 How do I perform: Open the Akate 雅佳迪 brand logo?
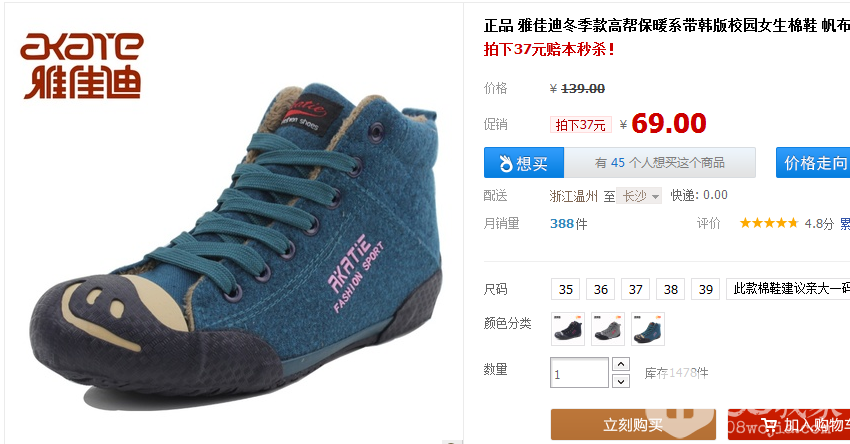pos(82,66)
